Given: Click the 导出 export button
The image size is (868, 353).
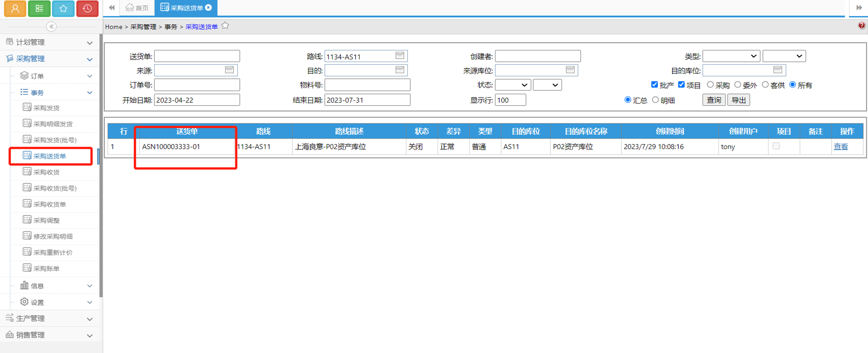Looking at the screenshot, I should tap(739, 100).
